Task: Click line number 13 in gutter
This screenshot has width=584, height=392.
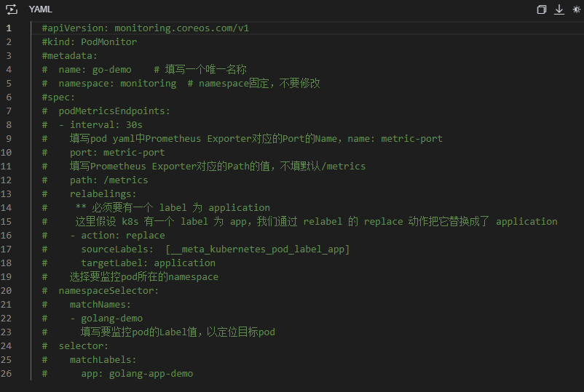Action: (x=6, y=194)
